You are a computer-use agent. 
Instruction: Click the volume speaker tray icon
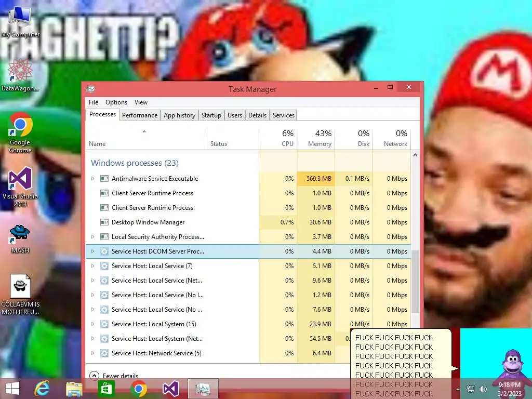click(483, 389)
